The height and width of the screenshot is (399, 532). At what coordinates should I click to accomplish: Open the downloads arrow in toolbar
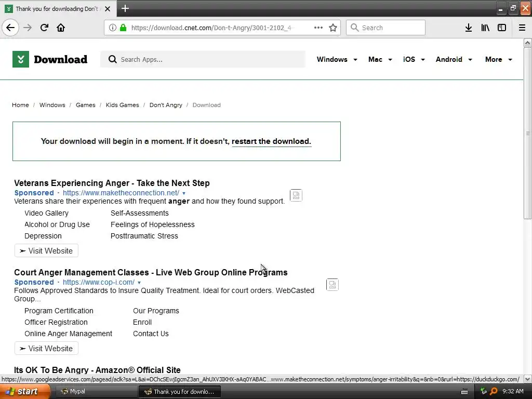pos(469,28)
